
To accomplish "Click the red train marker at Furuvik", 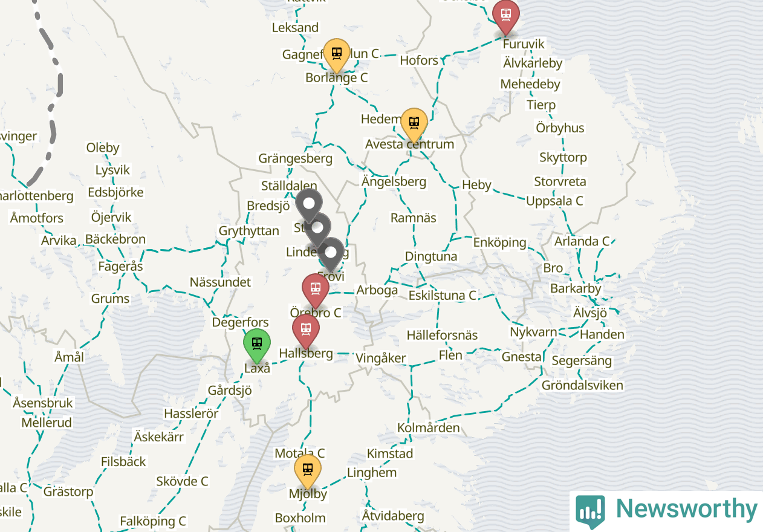I will 506,16.
